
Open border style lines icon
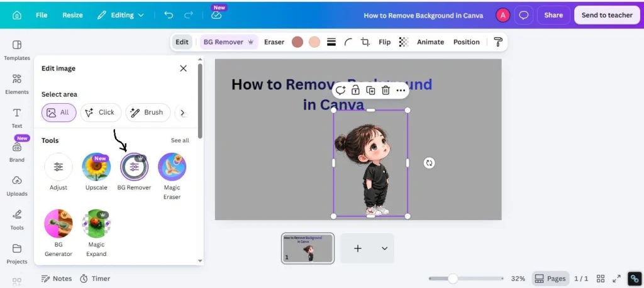point(331,42)
